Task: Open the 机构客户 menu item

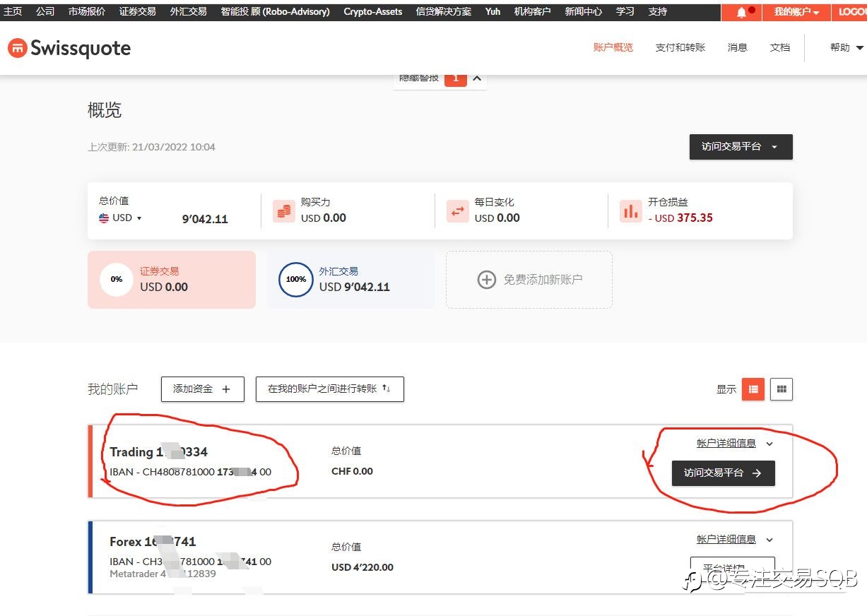Action: (x=533, y=11)
